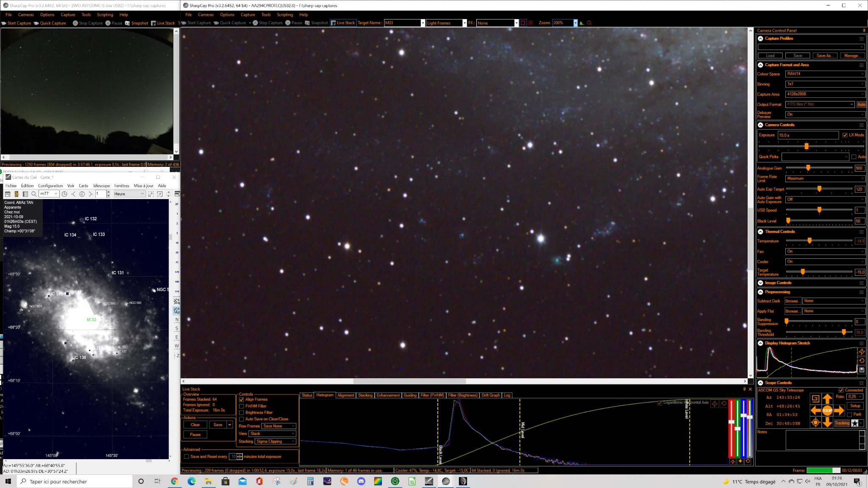Enable the Brightness Filter checkbox
Screen dimensions: 868x488
tap(242, 413)
